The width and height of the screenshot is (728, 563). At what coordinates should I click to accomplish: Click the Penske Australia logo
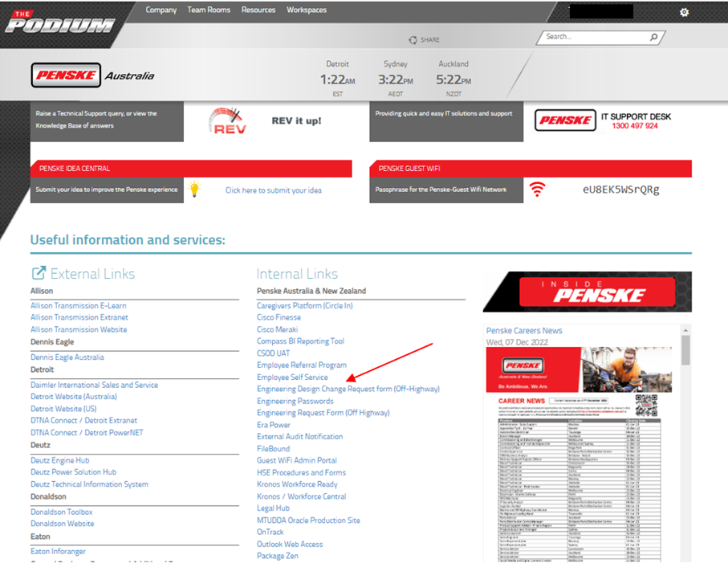[93, 75]
